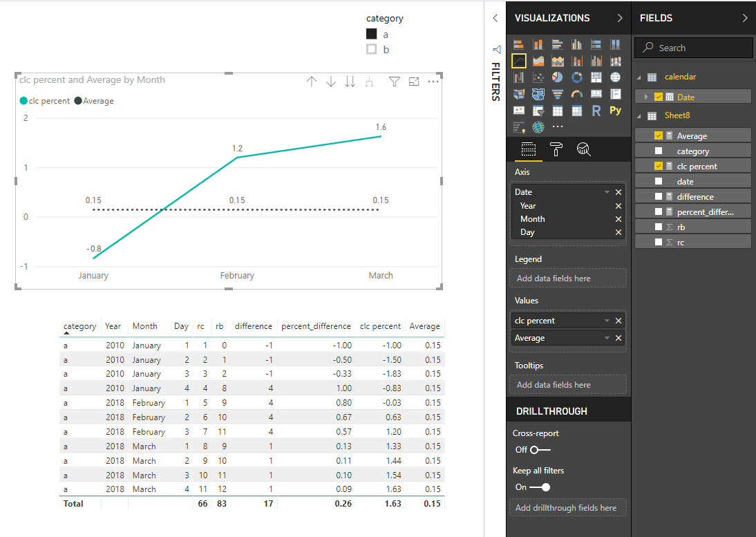The image size is (756, 537).
Task: Collapse the Fields pane chevron
Action: coord(745,19)
